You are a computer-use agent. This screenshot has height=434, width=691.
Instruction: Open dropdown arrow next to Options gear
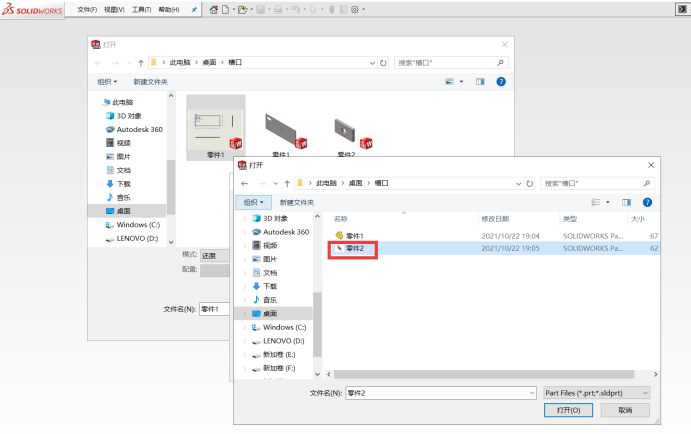[364, 9]
